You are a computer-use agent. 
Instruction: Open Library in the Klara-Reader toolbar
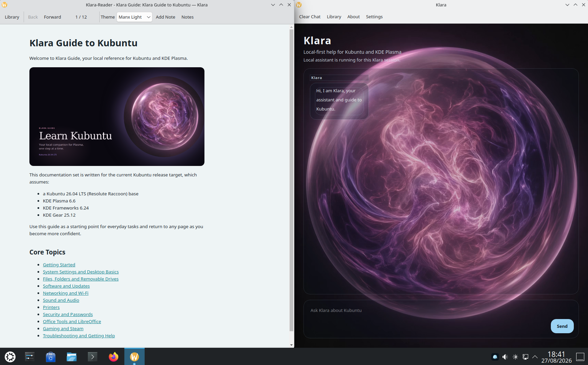point(12,17)
